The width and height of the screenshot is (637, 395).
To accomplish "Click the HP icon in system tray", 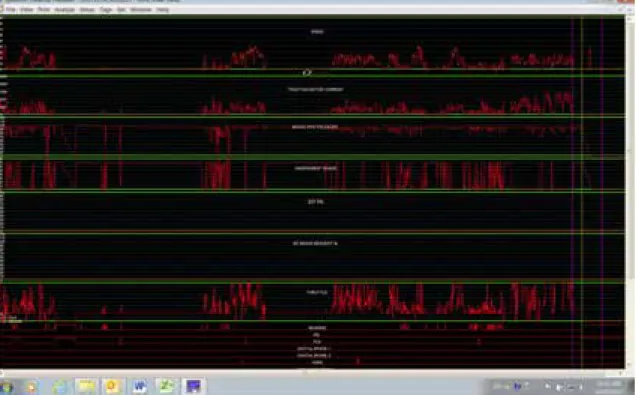I will (517, 386).
